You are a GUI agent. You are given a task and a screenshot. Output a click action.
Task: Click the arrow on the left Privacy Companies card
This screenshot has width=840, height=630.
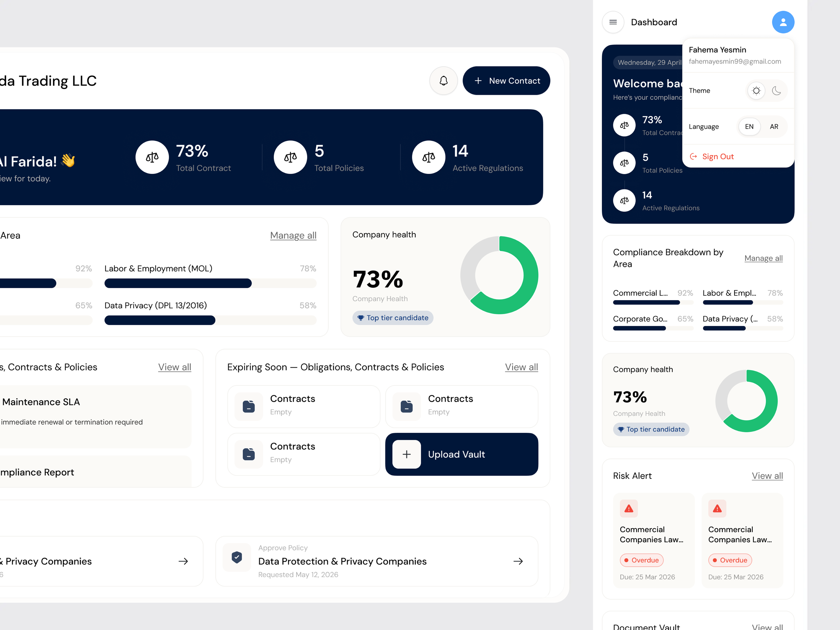pyautogui.click(x=183, y=561)
